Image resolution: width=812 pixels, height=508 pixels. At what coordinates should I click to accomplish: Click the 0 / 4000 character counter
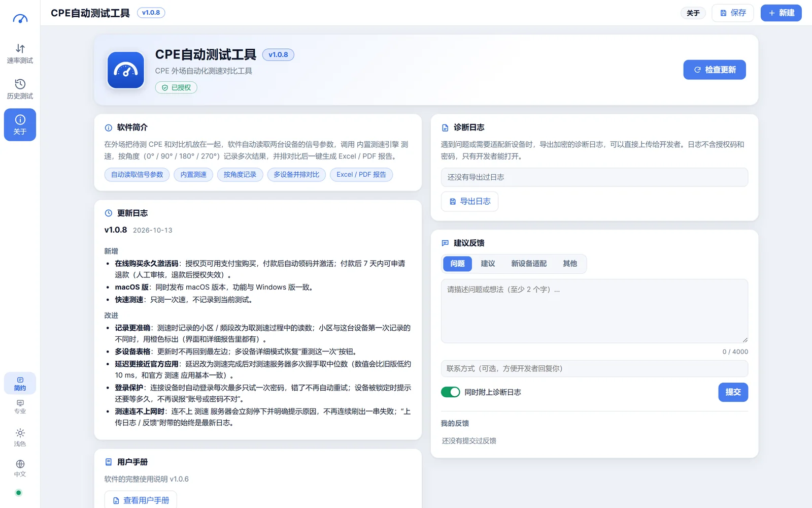(735, 352)
